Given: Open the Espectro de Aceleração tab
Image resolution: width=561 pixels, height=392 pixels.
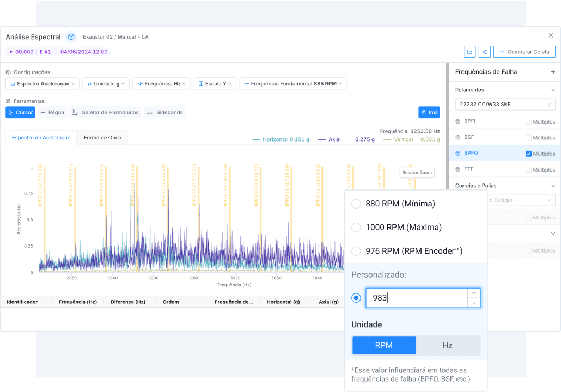Looking at the screenshot, I should coord(41,138).
